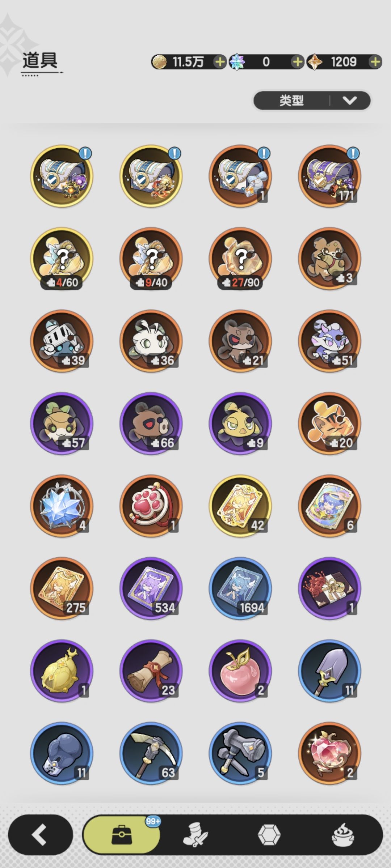Select the golden helmet item

pos(62,671)
